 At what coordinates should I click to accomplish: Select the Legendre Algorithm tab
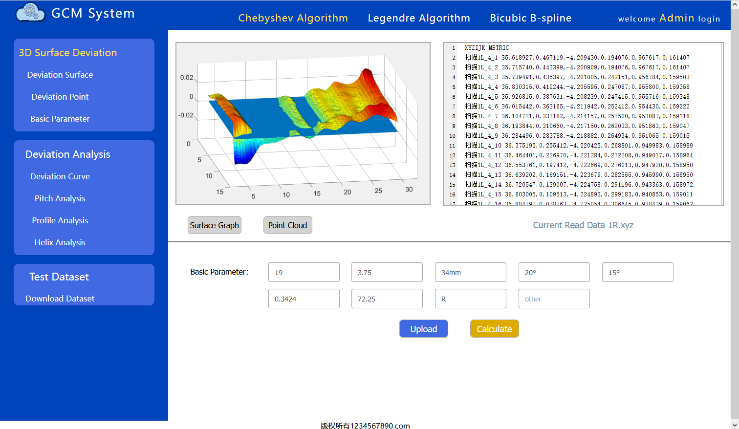pyautogui.click(x=418, y=18)
